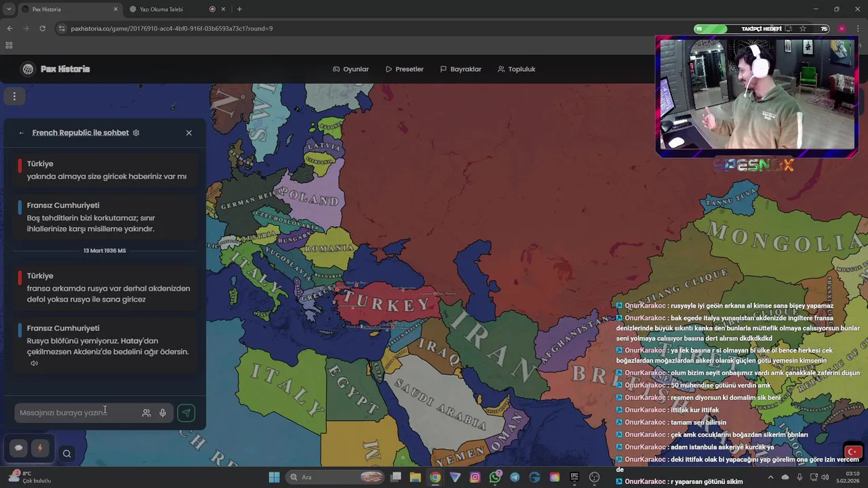The image size is (868, 488).
Task: Open the Presetler menu
Action: click(404, 69)
